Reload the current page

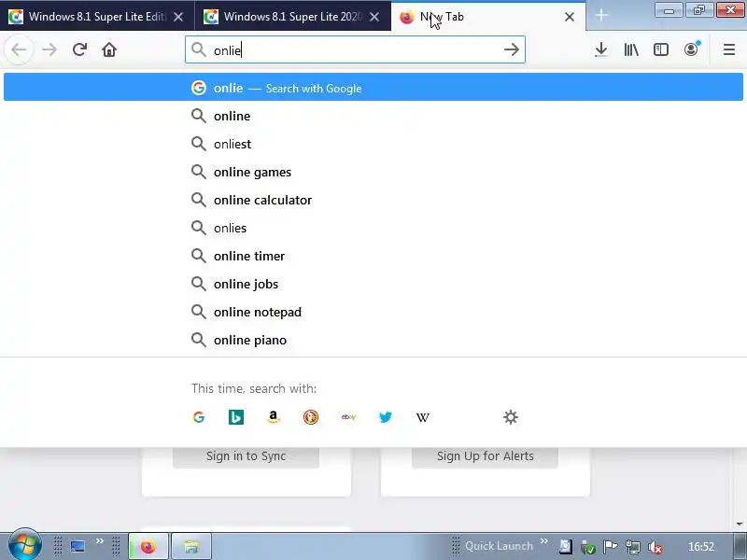click(79, 49)
